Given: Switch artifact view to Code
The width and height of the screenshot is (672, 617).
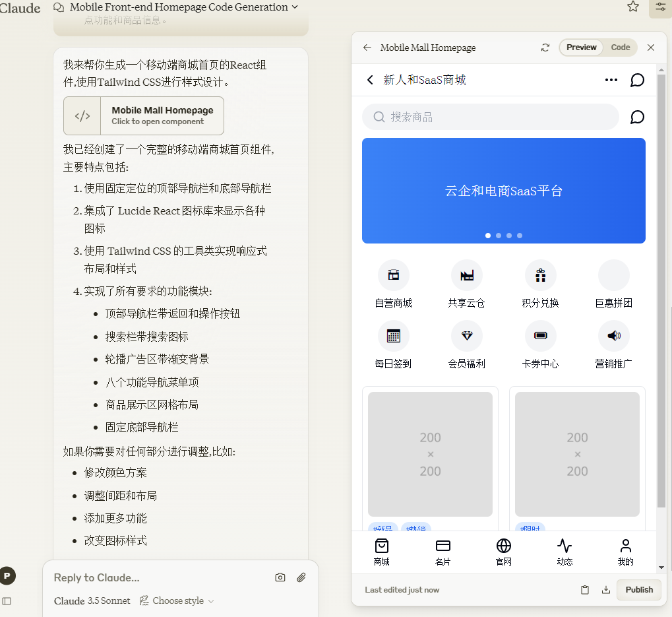Looking at the screenshot, I should pyautogui.click(x=620, y=48).
